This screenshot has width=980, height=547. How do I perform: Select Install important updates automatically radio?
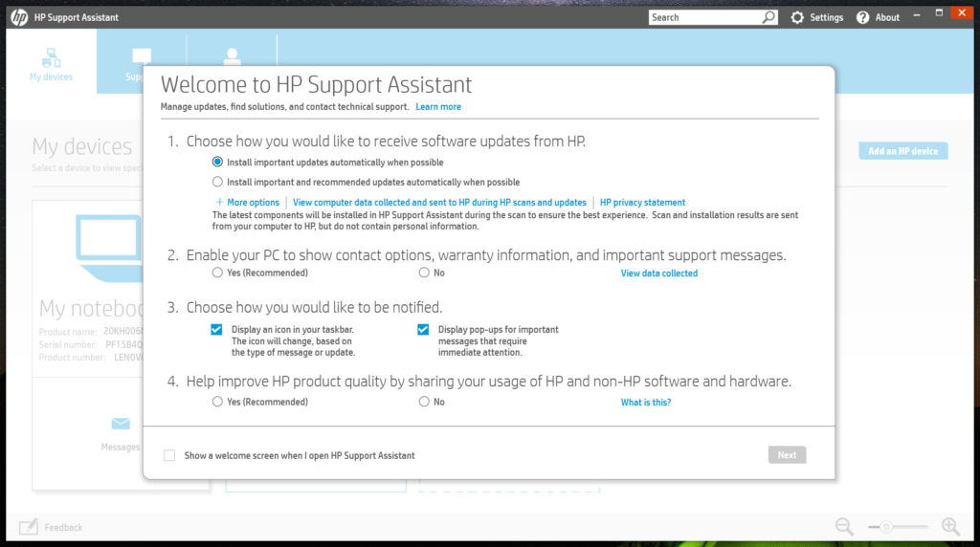coord(217,162)
